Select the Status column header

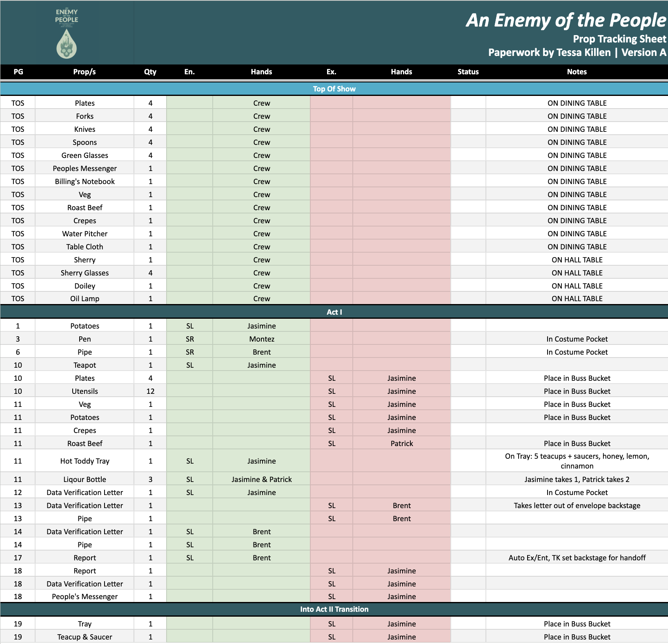pyautogui.click(x=468, y=72)
